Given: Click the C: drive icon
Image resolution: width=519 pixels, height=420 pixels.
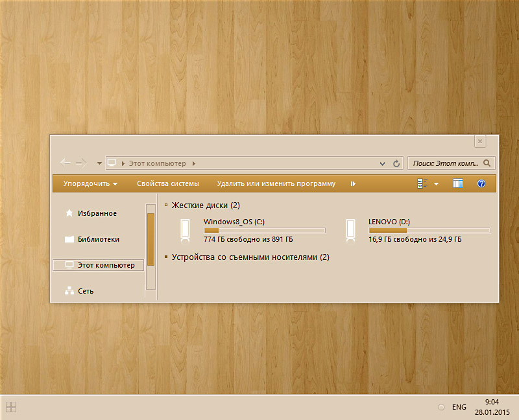Looking at the screenshot, I should pos(186,231).
